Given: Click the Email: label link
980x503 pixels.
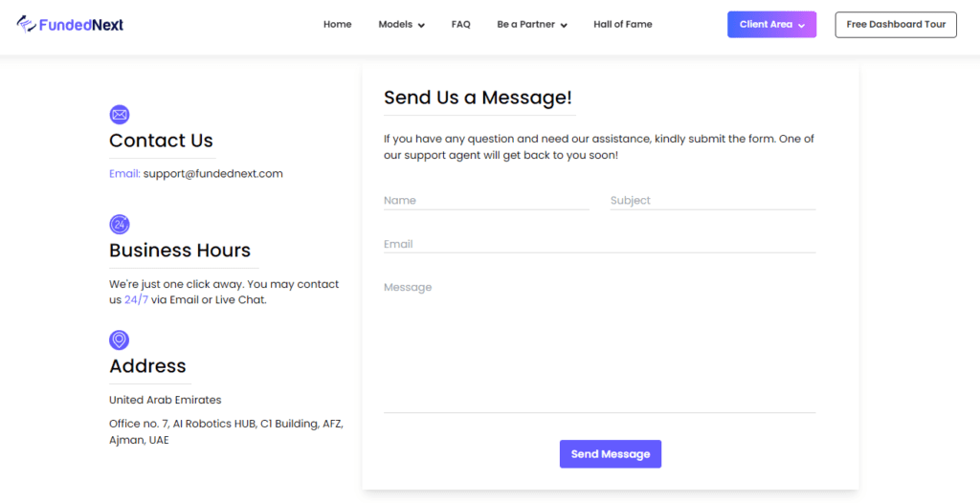Looking at the screenshot, I should coord(124,174).
